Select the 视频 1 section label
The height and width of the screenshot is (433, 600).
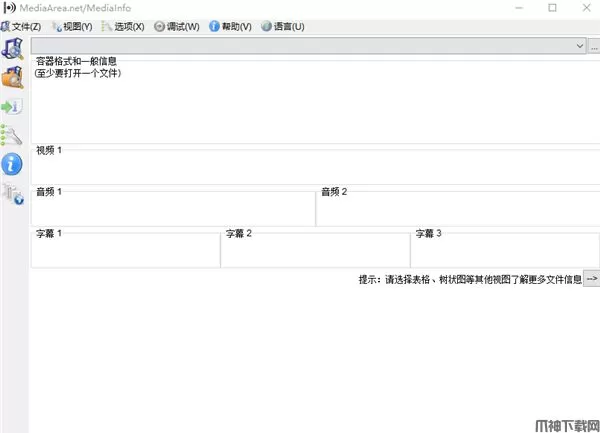pyautogui.click(x=49, y=150)
